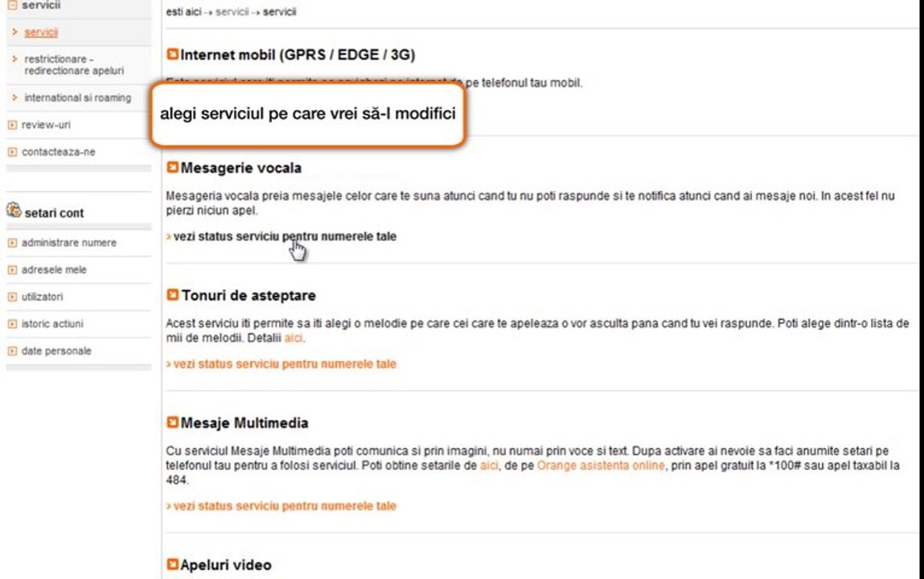Viewport: 924px width, 579px height.
Task: Select the underlined servicii submenu item
Action: pyautogui.click(x=41, y=33)
